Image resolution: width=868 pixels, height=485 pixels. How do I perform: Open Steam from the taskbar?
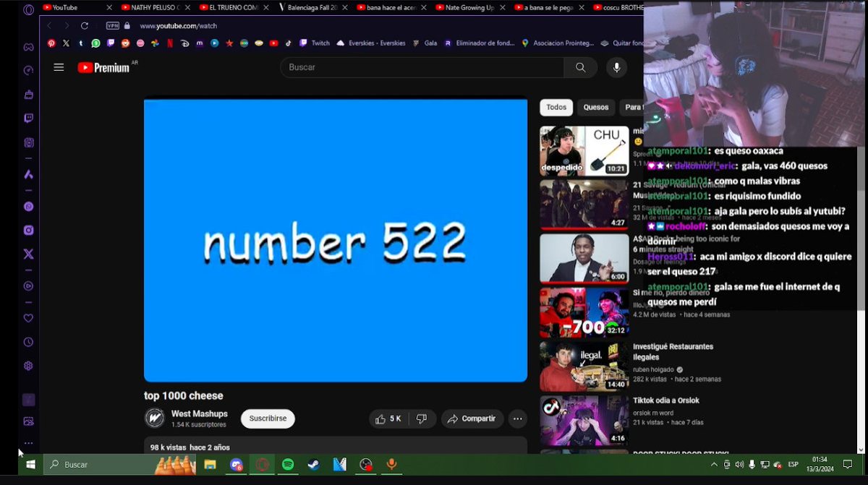314,465
